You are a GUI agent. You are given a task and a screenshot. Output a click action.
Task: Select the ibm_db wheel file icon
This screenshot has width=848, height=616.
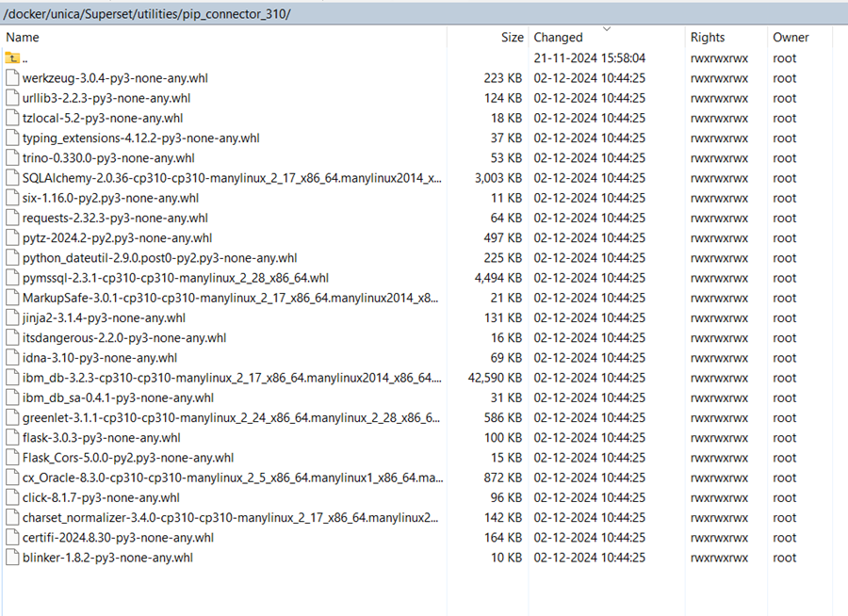point(10,377)
